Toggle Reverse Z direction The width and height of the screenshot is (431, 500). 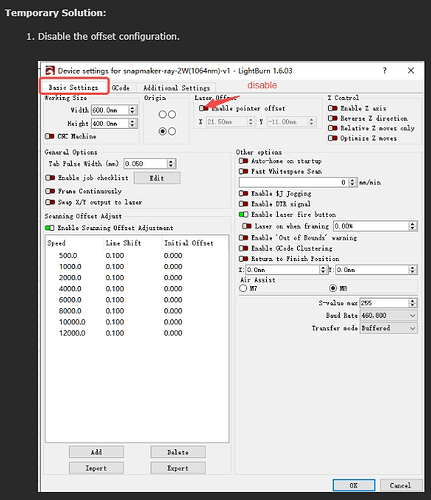click(x=333, y=118)
